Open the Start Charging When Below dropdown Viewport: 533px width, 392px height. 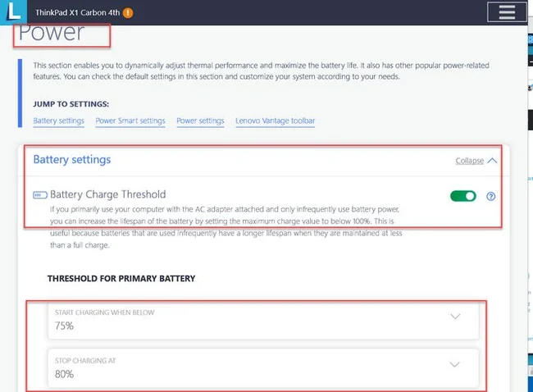(x=263, y=320)
